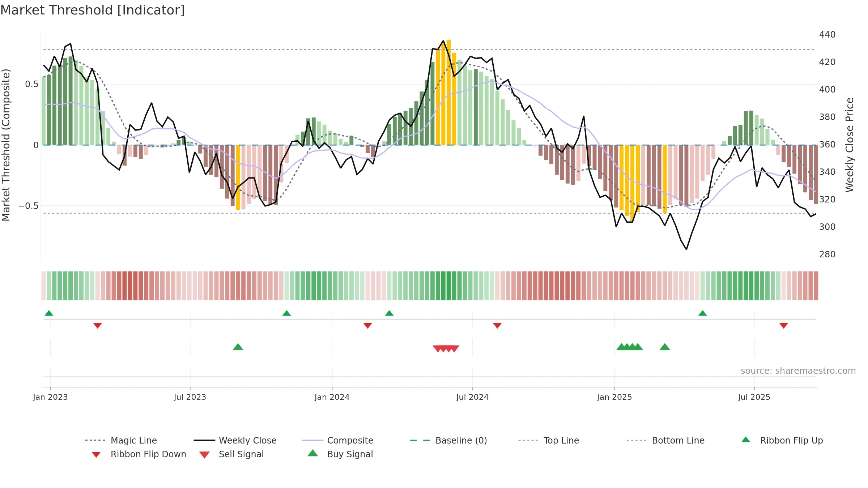This screenshot has height=488, width=868.
Task: Click the Sell Signal marker cluster near May 2024
Action: point(446,348)
